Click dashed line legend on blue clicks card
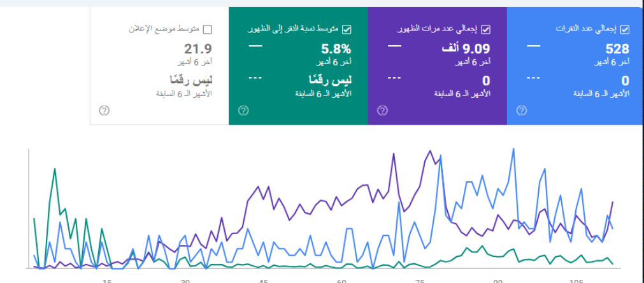Screen dimensions: 644x283 534,78
